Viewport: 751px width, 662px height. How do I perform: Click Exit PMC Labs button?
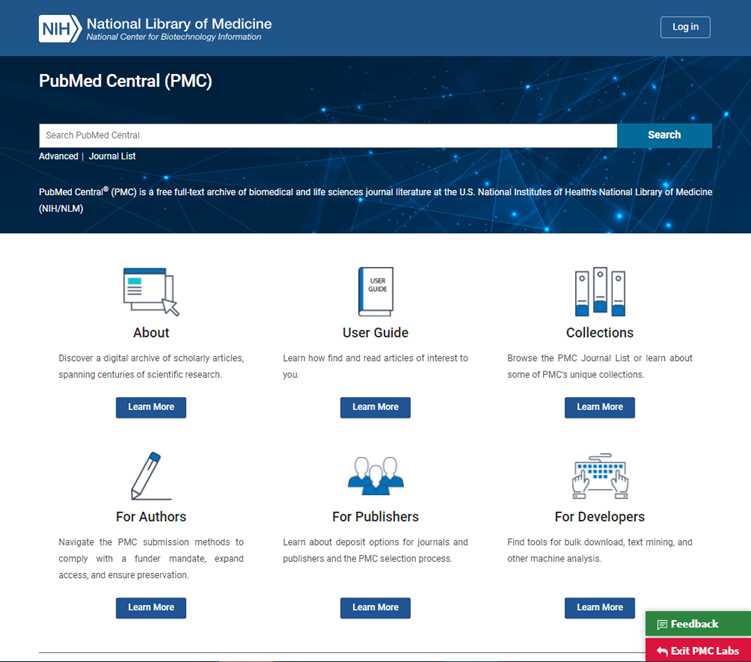(x=698, y=650)
